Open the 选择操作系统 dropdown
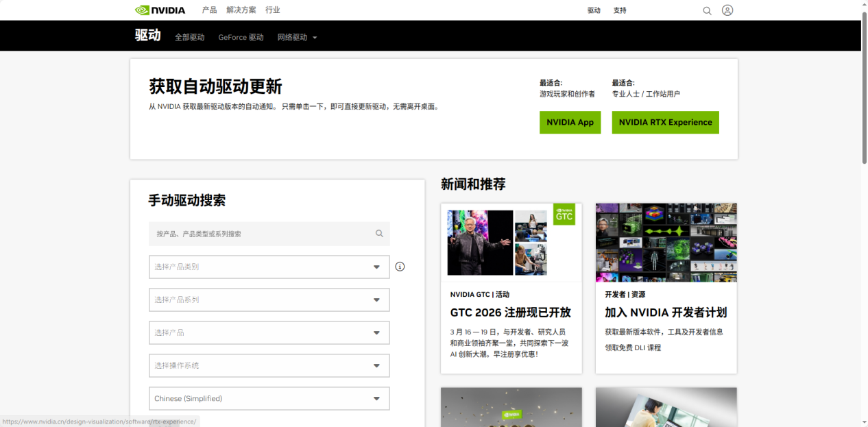This screenshot has width=868, height=427. click(x=269, y=365)
